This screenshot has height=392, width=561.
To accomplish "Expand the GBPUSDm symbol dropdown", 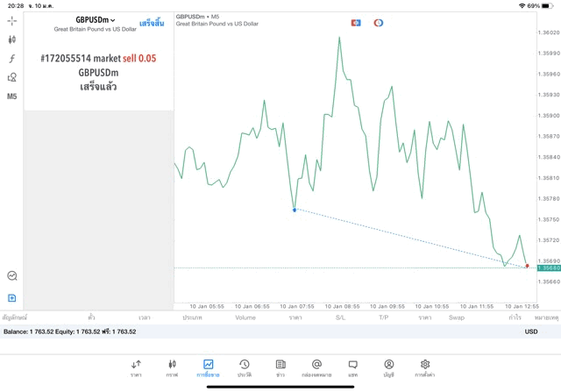I will pos(96,20).
